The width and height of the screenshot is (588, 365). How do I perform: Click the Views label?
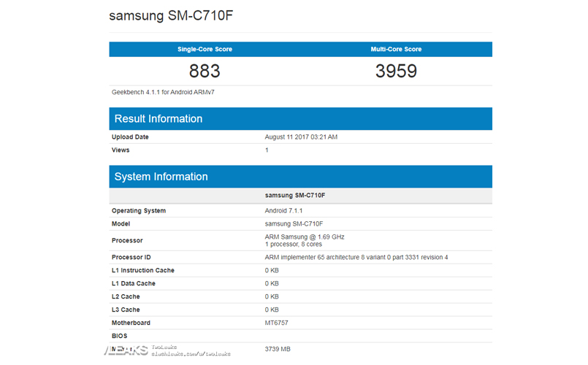[121, 150]
